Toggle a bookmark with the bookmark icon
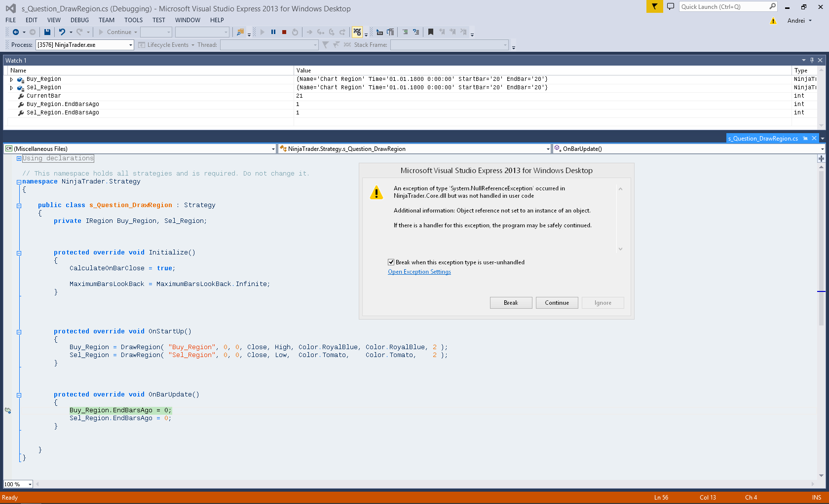Screen dimensions: 829x504 (431, 32)
